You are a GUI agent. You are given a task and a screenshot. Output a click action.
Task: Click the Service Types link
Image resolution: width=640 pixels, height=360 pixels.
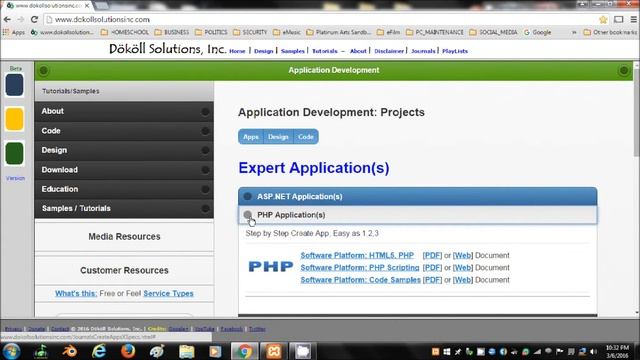(x=168, y=293)
